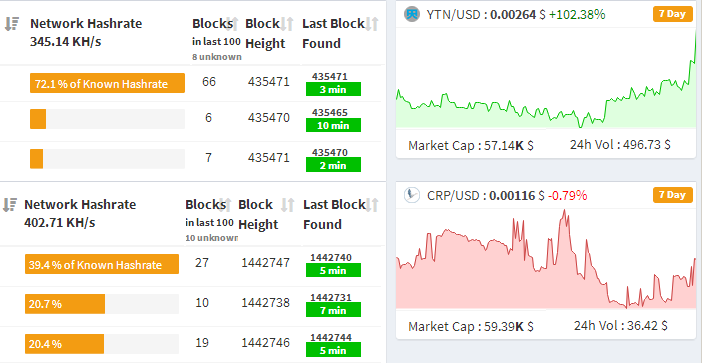Sort bottom table by Last Block Found arrows
The width and height of the screenshot is (702, 363).
coord(372,205)
